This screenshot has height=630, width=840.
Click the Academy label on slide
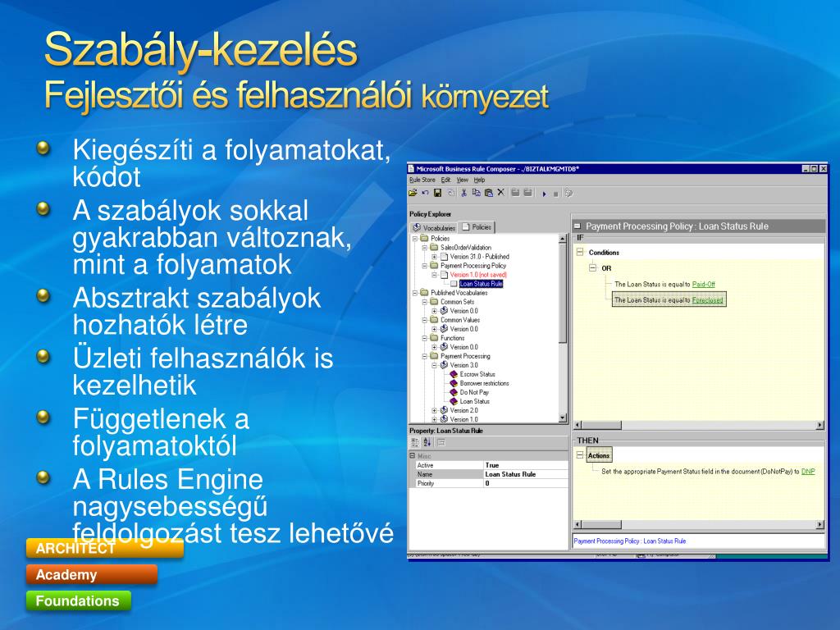pyautogui.click(x=92, y=575)
